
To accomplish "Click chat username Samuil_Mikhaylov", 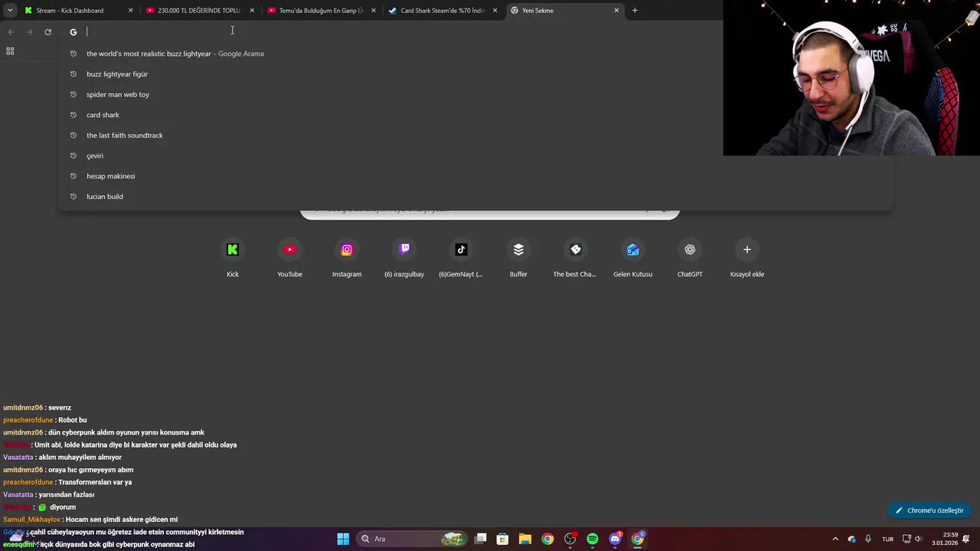I will point(31,520).
